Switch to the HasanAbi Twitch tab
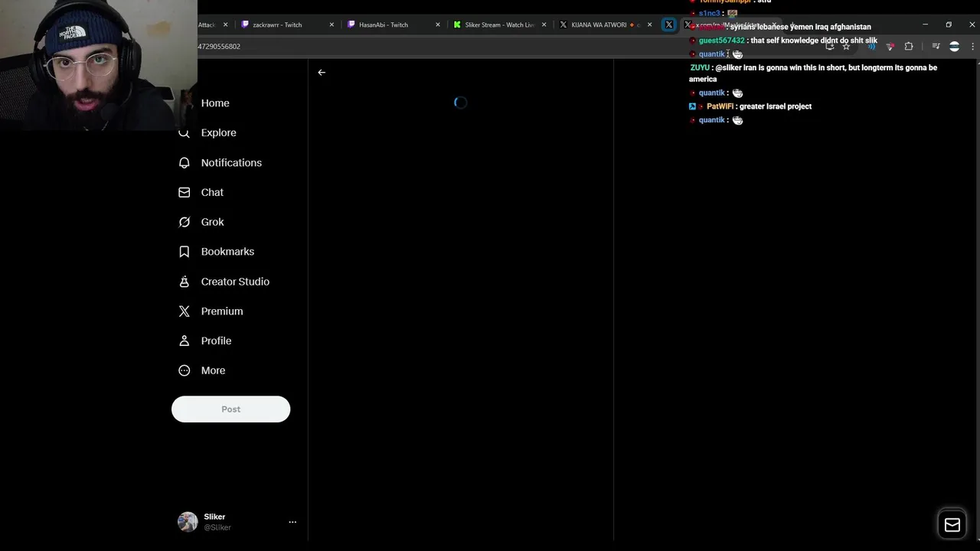The image size is (980, 551). click(384, 24)
